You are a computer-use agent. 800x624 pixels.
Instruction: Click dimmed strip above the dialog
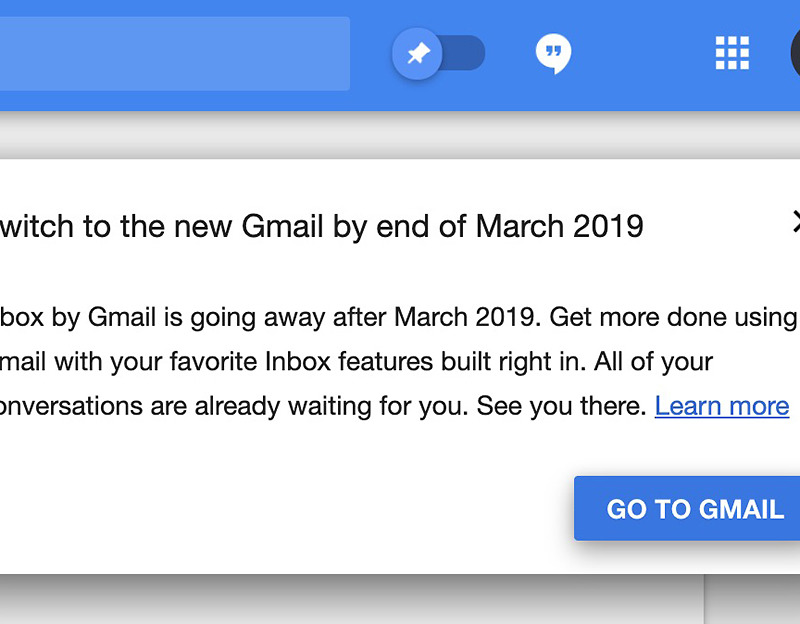coord(400,135)
